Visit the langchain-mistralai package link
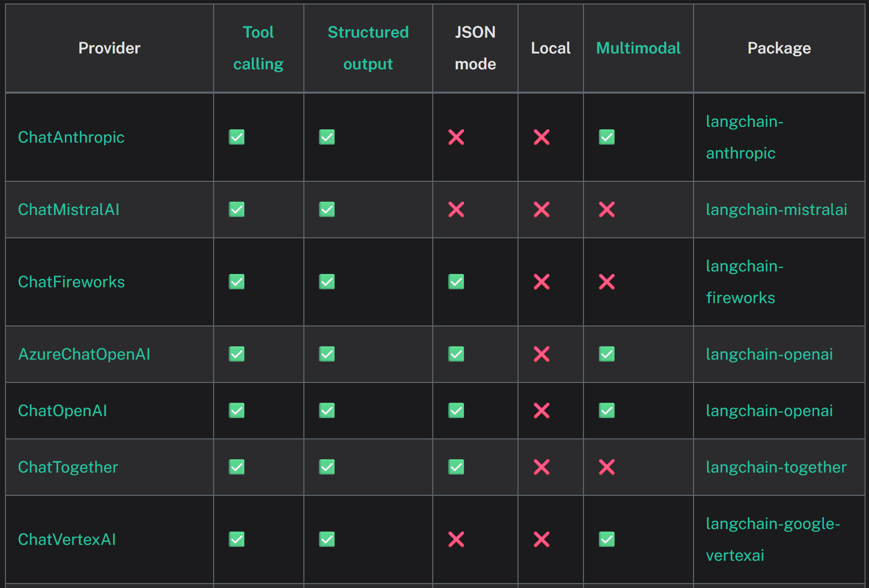The height and width of the screenshot is (588, 869). 777,210
